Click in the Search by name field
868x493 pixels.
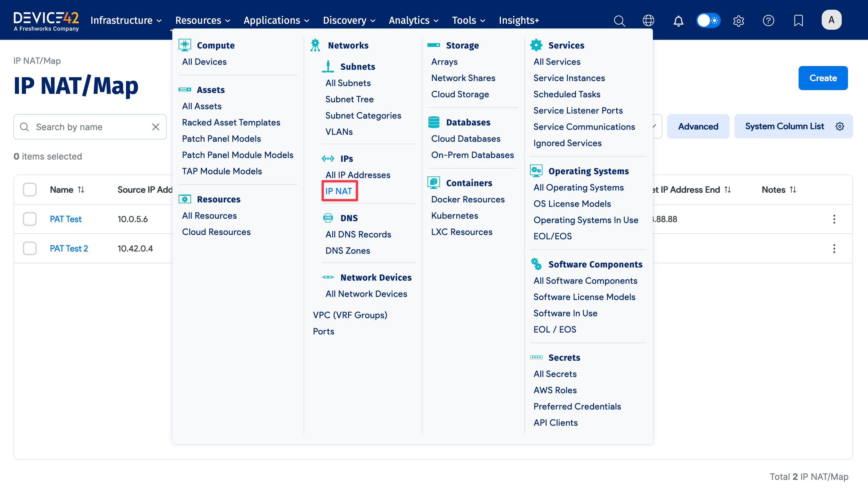click(x=90, y=127)
